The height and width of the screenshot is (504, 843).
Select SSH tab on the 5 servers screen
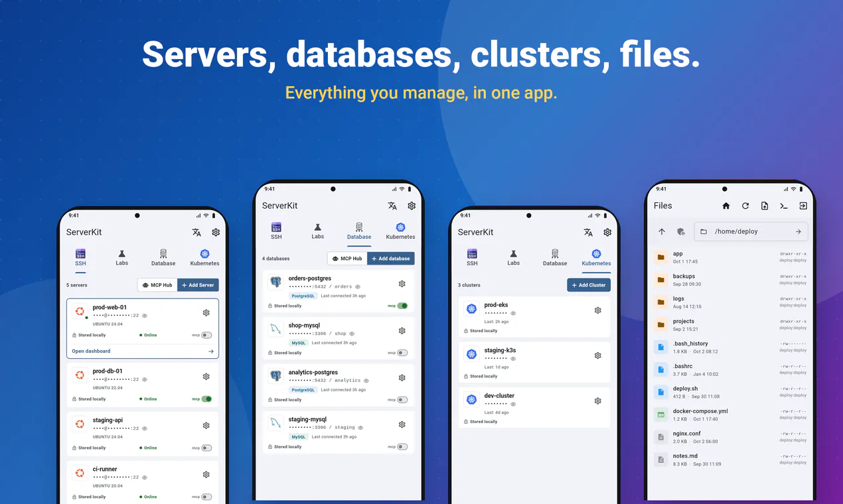pyautogui.click(x=80, y=257)
